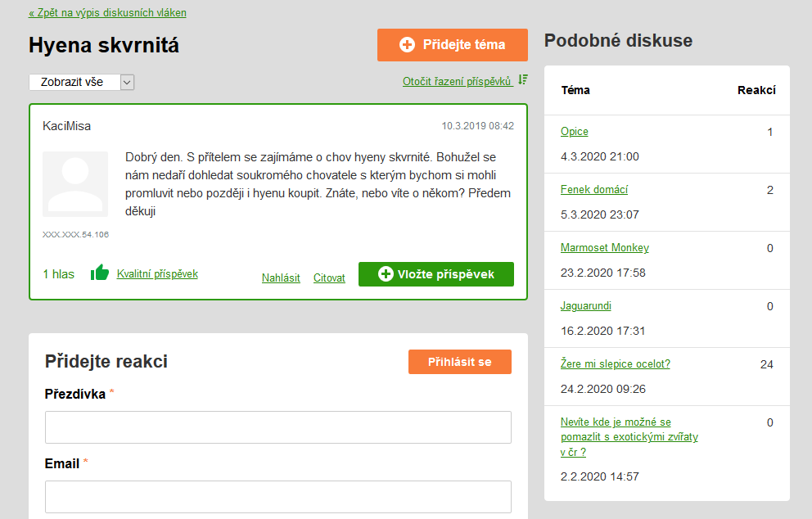The height and width of the screenshot is (519, 812).
Task: Go back via 'Zpět na výpis diskusních vláken'
Action: click(x=107, y=13)
